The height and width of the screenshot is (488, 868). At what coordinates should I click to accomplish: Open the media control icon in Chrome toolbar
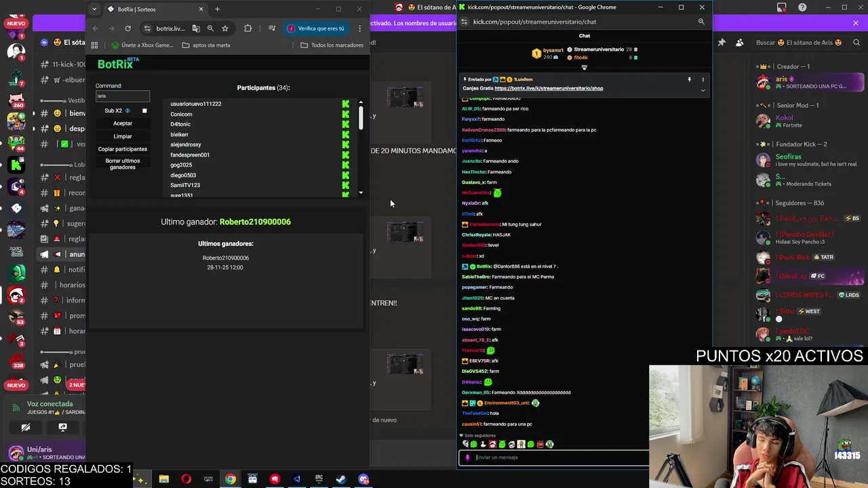pyautogui.click(x=272, y=28)
